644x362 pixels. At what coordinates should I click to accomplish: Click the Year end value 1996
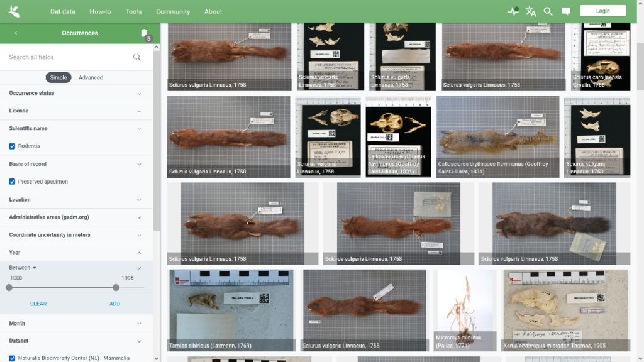coord(127,278)
